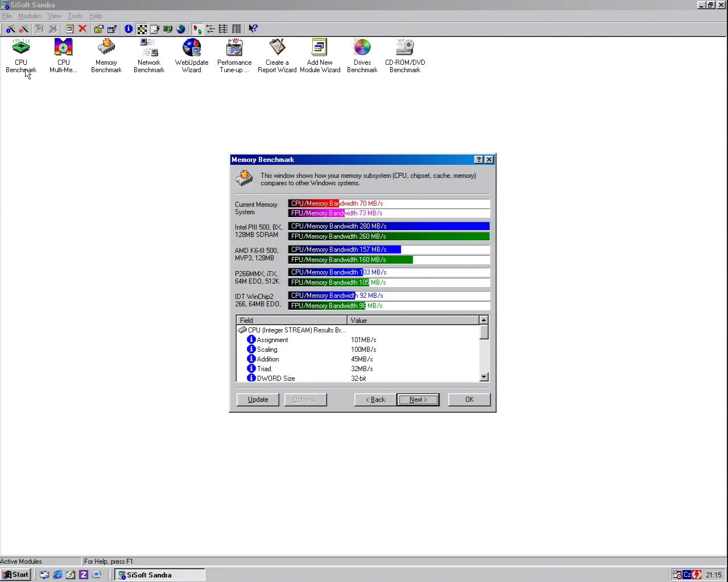Select the DWORD Size row in results list
Viewport: 728px width, 582px height.
[358, 378]
